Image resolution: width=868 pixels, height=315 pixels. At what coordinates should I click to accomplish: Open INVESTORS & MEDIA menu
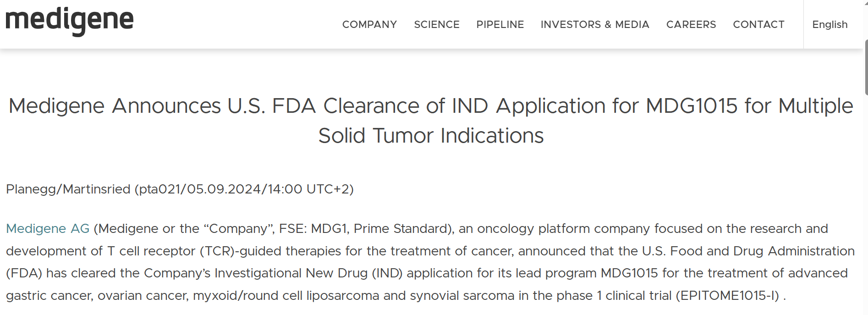(595, 25)
